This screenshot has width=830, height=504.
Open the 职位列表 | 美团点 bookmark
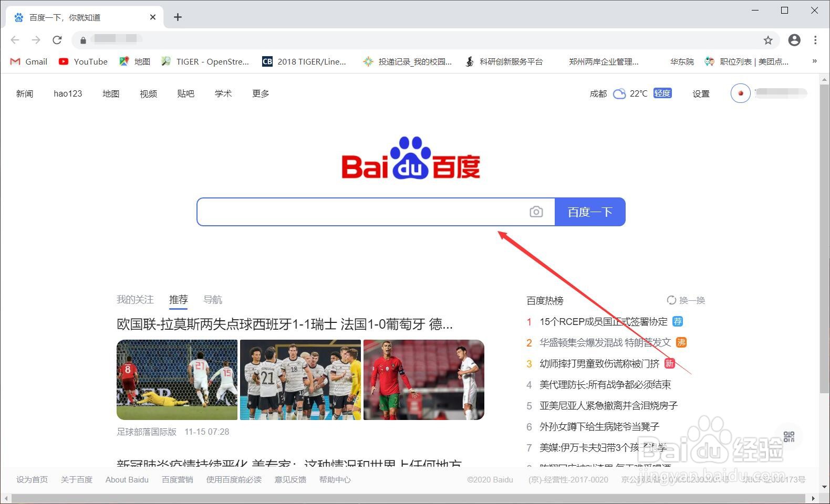point(746,61)
